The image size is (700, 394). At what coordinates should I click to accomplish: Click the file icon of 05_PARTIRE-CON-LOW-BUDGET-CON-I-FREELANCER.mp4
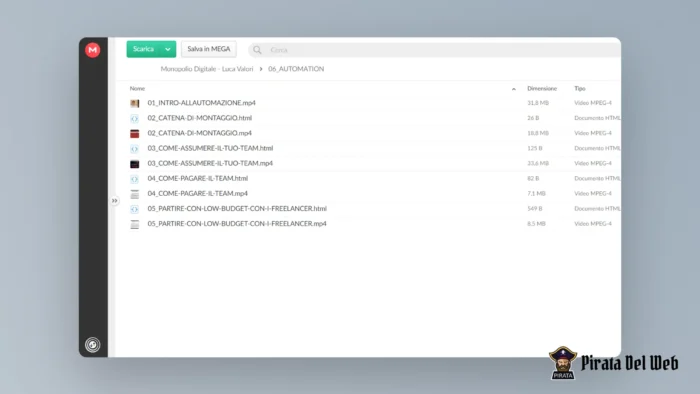pyautogui.click(x=134, y=224)
